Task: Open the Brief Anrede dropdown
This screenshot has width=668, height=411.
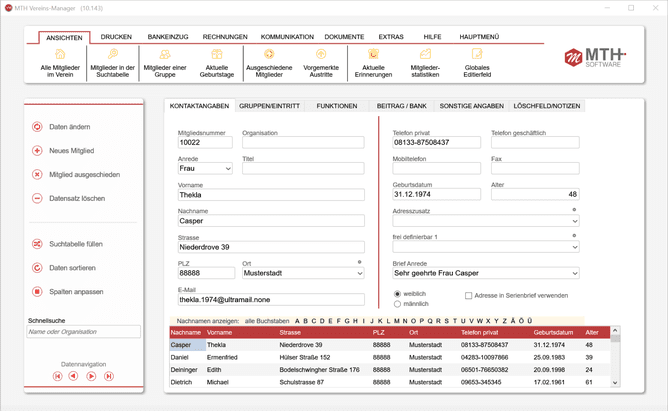Action: [x=575, y=273]
